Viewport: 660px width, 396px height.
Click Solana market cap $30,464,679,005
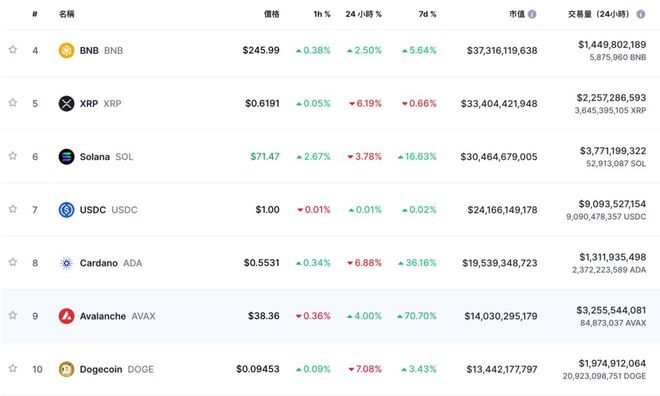point(499,157)
